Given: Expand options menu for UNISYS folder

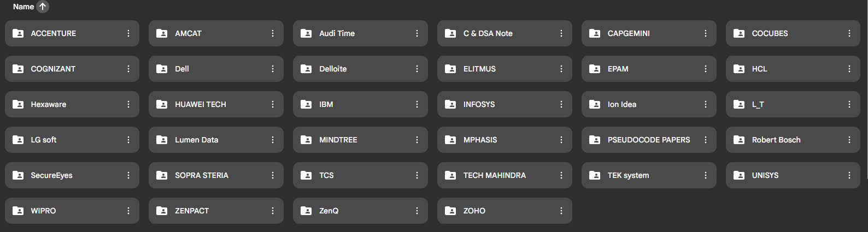Looking at the screenshot, I should [849, 175].
